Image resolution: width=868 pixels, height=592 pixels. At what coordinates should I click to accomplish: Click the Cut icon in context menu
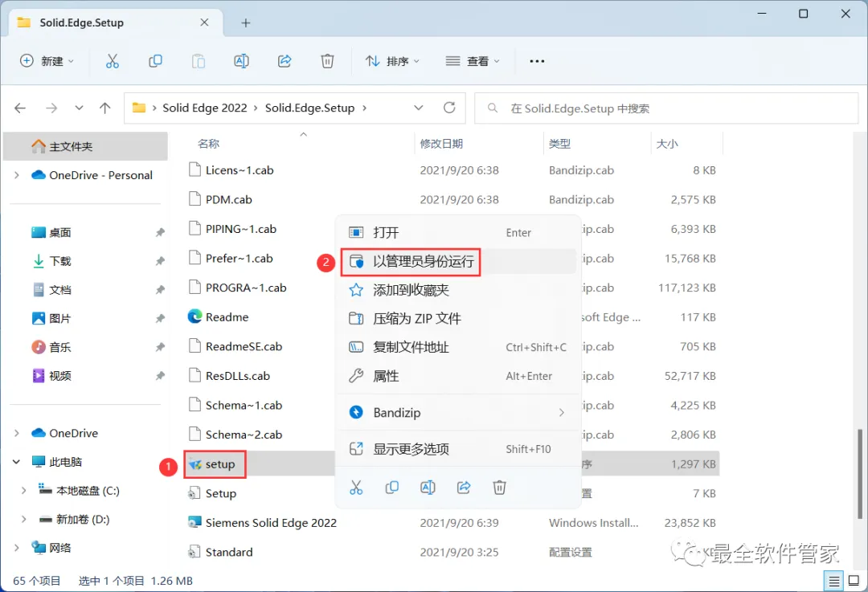coord(356,488)
